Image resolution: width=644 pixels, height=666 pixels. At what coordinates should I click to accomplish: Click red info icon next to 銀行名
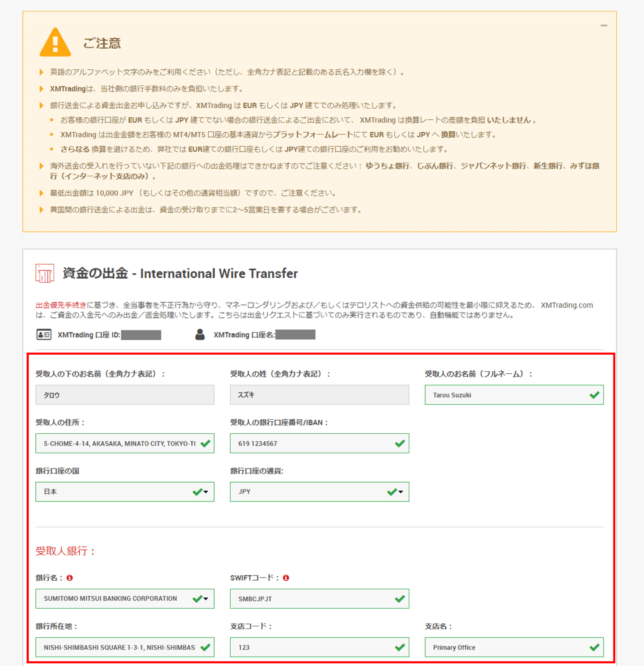[70, 578]
